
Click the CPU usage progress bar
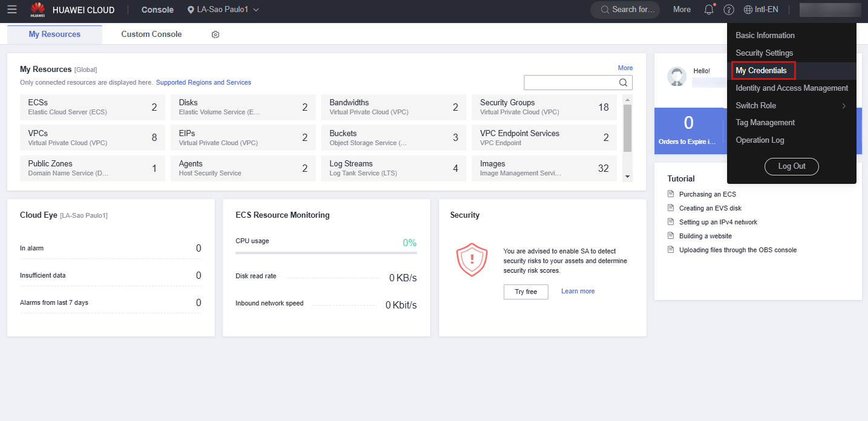[325, 252]
